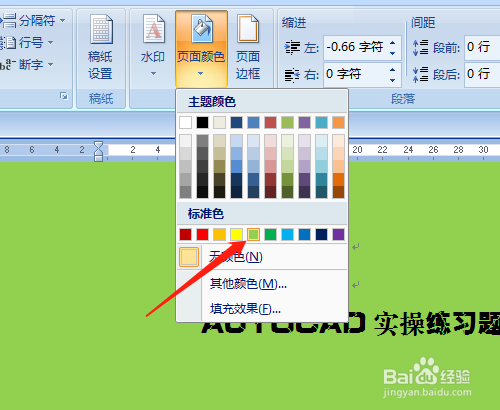
Task: Select standard light green color swatch
Action: pos(253,234)
